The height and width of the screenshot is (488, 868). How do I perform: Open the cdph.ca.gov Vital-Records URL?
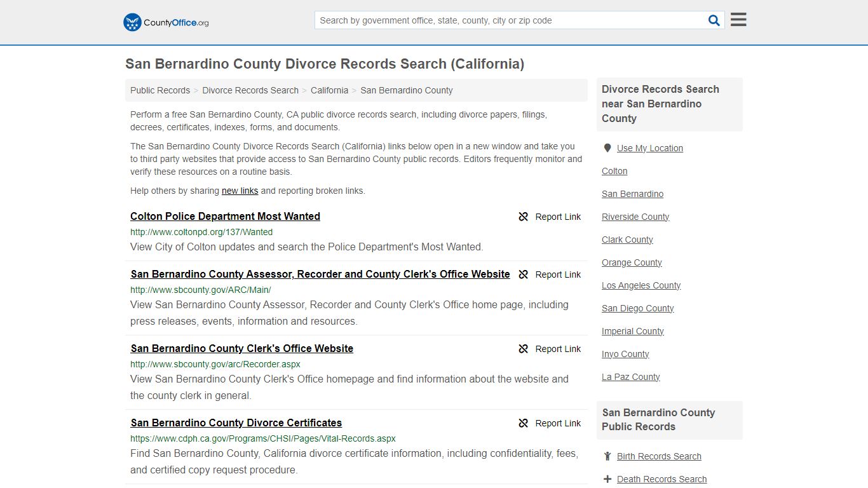[x=263, y=438]
